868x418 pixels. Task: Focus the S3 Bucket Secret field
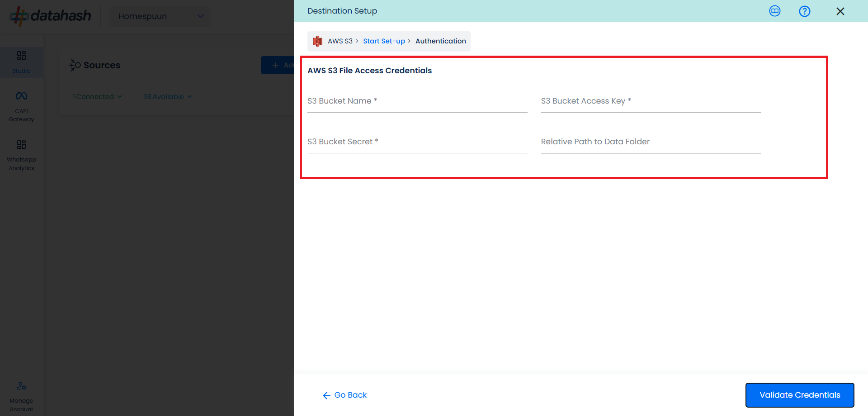[x=417, y=142]
